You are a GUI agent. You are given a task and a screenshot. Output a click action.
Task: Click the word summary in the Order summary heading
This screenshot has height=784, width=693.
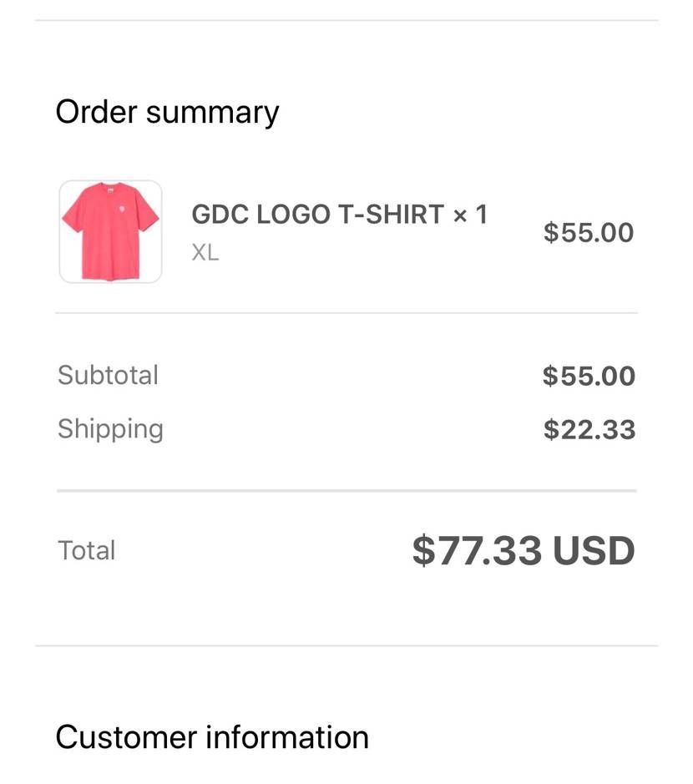click(213, 114)
